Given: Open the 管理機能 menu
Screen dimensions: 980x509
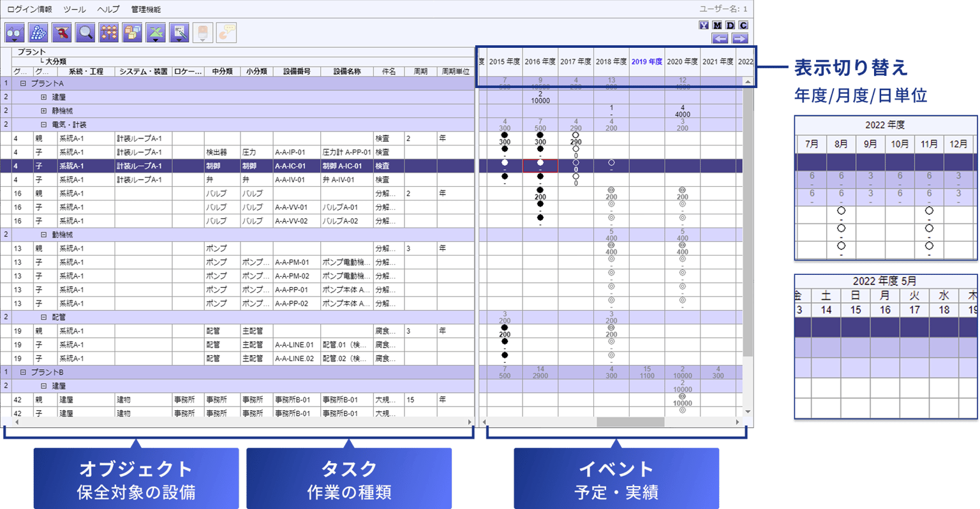Looking at the screenshot, I should [146, 10].
